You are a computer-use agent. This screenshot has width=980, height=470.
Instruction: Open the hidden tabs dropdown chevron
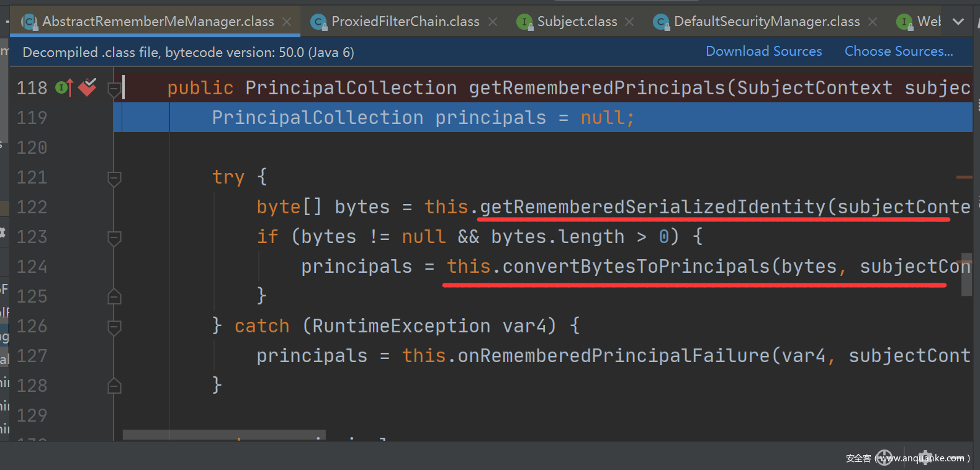[x=958, y=22]
